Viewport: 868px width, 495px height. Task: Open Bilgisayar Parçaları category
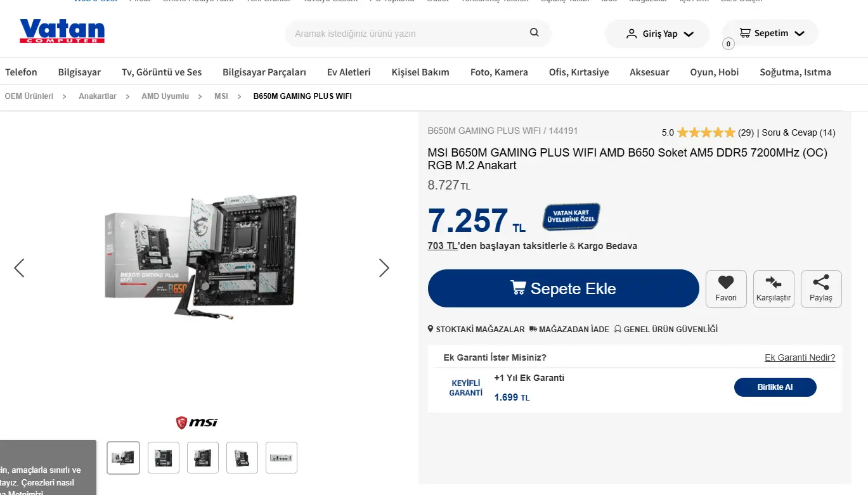coord(264,72)
